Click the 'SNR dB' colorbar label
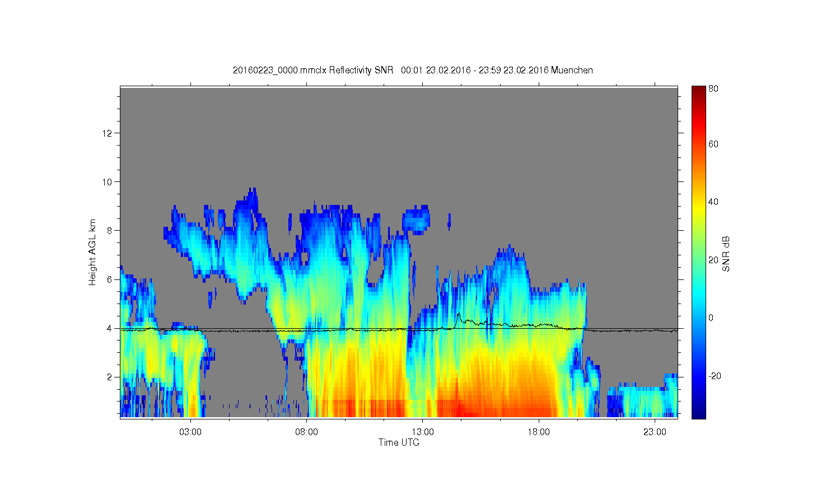 726,254
